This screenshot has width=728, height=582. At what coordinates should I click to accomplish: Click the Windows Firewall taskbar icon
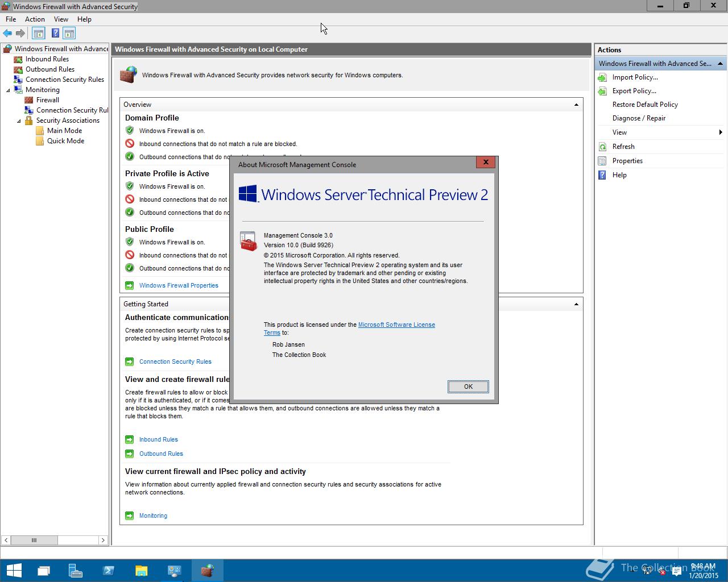[206, 571]
